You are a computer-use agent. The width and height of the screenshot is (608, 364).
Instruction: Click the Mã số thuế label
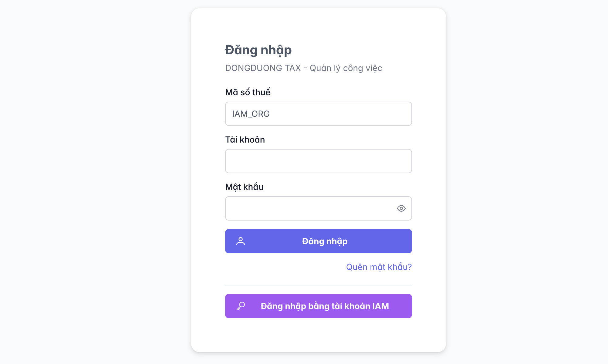tap(248, 92)
